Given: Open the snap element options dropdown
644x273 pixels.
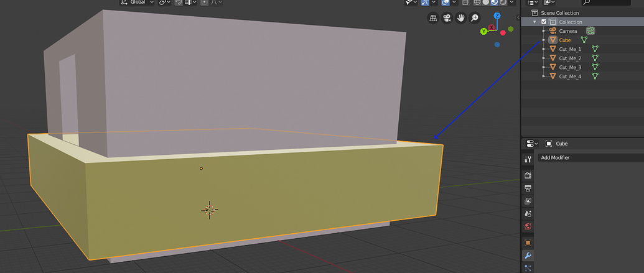Looking at the screenshot, I should tap(190, 2).
